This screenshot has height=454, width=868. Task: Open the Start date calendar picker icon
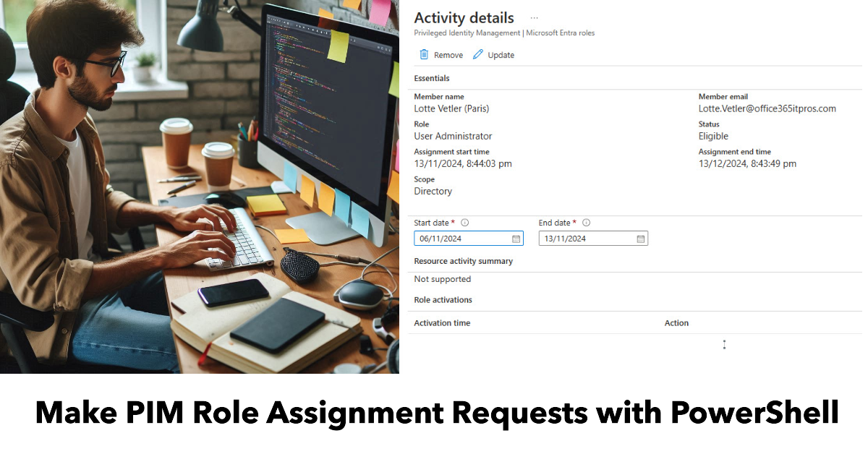pyautogui.click(x=516, y=239)
